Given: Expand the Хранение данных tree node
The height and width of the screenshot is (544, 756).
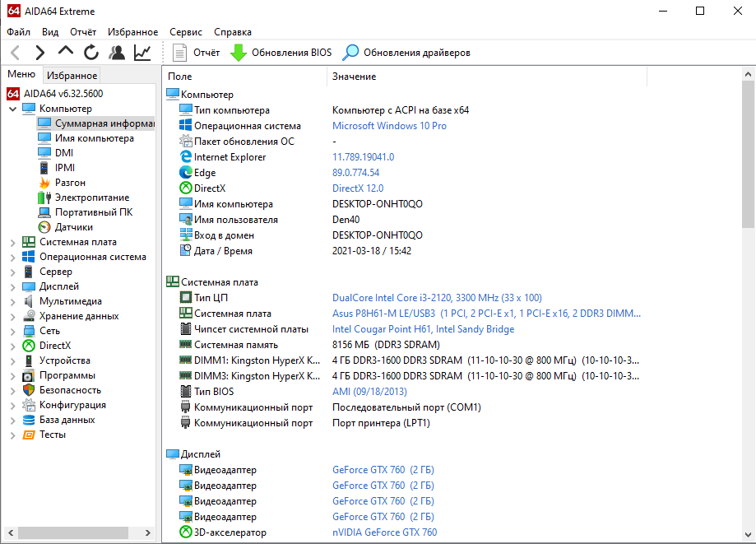Looking at the screenshot, I should tap(13, 317).
